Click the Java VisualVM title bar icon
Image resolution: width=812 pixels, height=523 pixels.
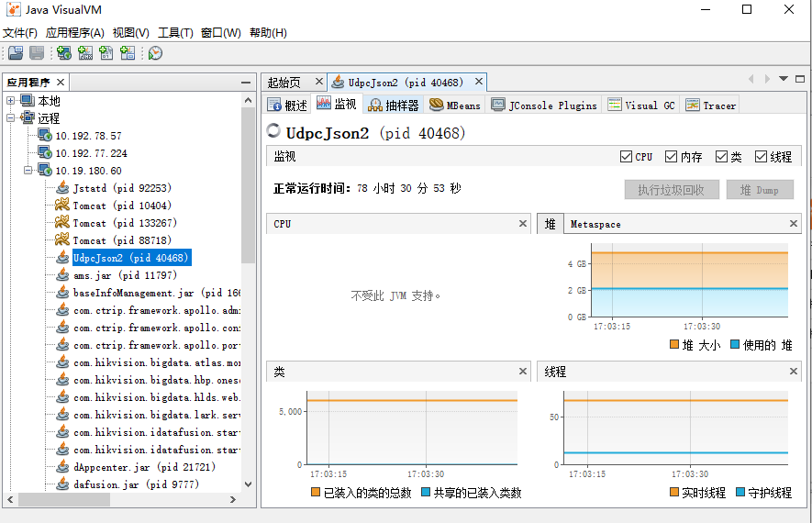(14, 9)
